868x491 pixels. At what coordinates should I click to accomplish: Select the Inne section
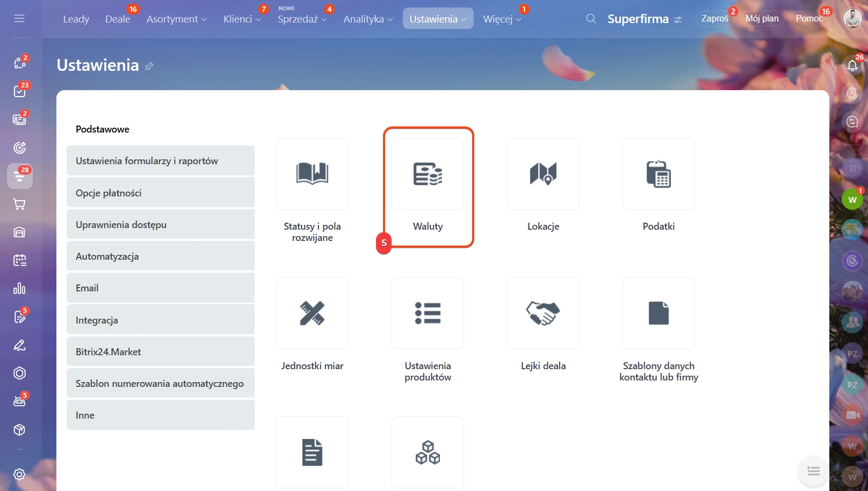(x=161, y=415)
